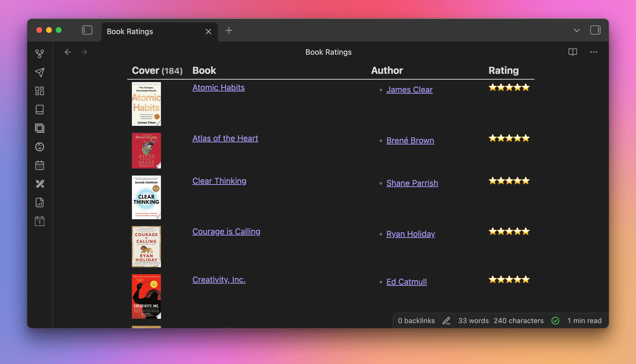Click the book icon in left ribbon
This screenshot has height=364, width=636.
point(40,110)
